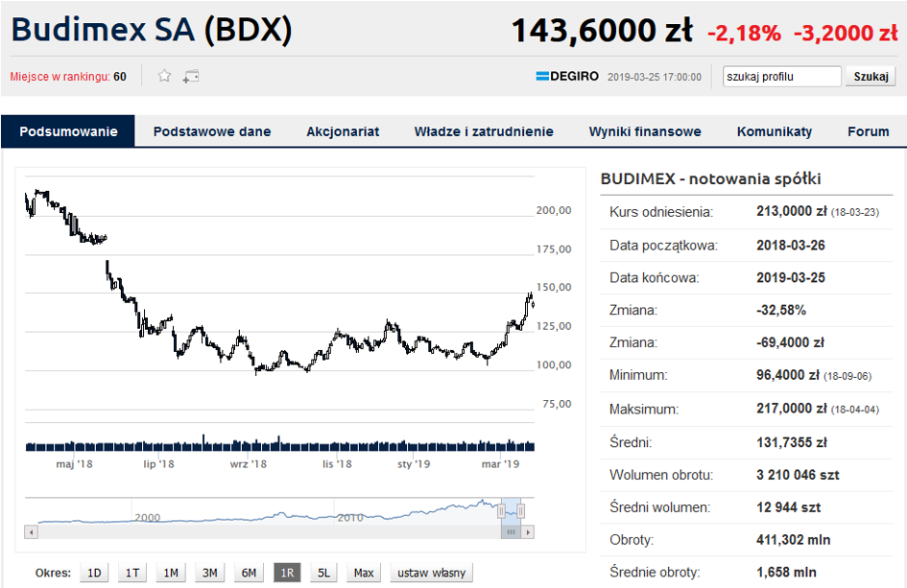Select the 1D chart period

tap(94, 573)
